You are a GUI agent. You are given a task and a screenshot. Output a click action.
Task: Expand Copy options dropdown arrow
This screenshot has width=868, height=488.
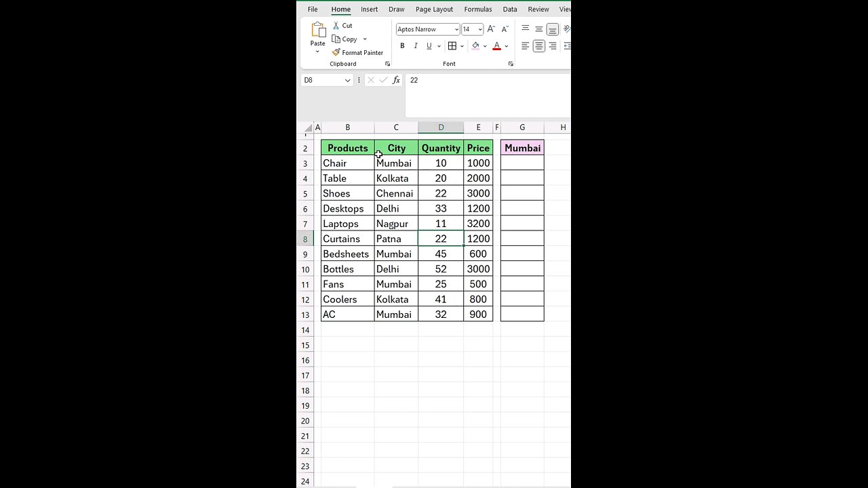click(x=365, y=39)
